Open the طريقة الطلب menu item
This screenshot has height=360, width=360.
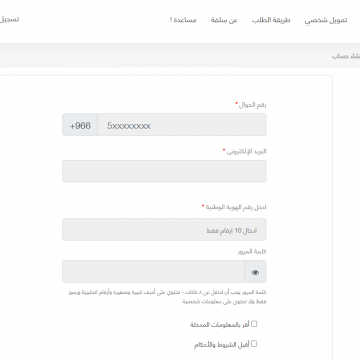[x=271, y=20]
